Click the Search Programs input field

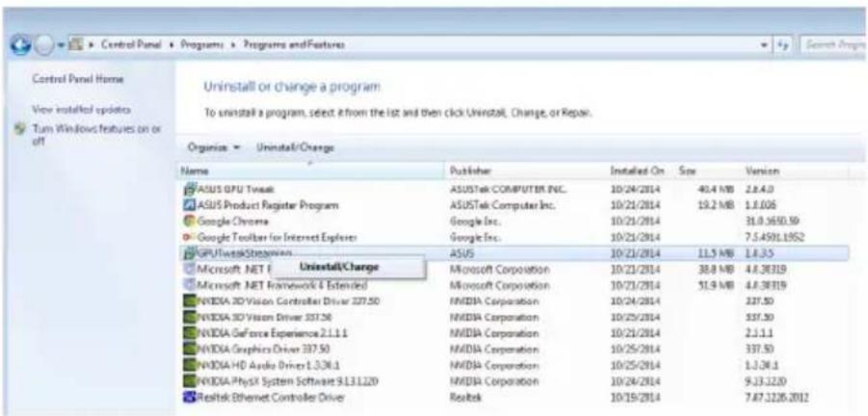pos(834,44)
